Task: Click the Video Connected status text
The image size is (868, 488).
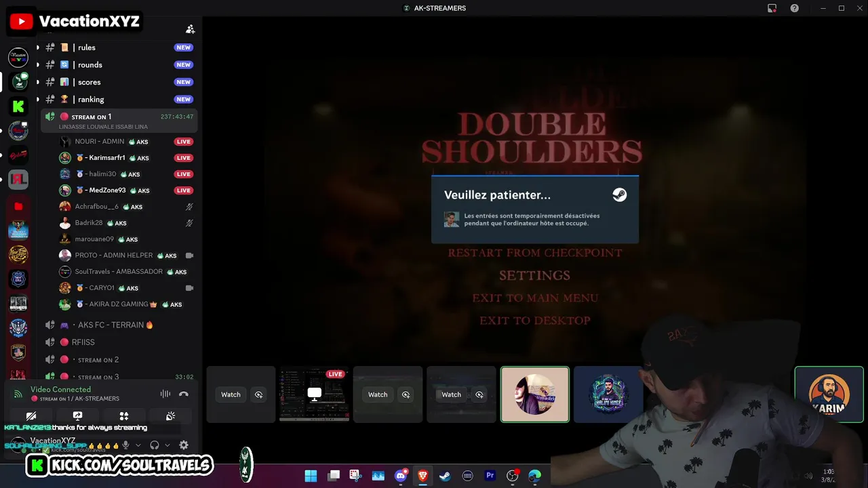Action: [x=60, y=390]
